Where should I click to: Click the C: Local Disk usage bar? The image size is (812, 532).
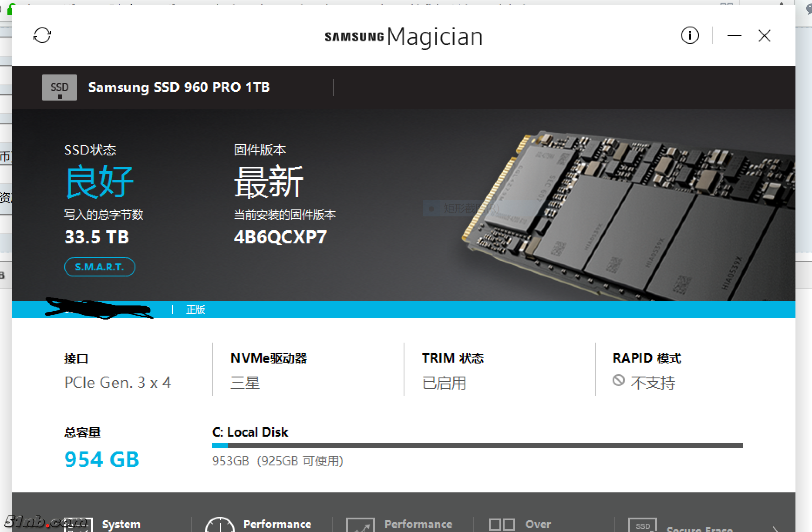pos(477,445)
